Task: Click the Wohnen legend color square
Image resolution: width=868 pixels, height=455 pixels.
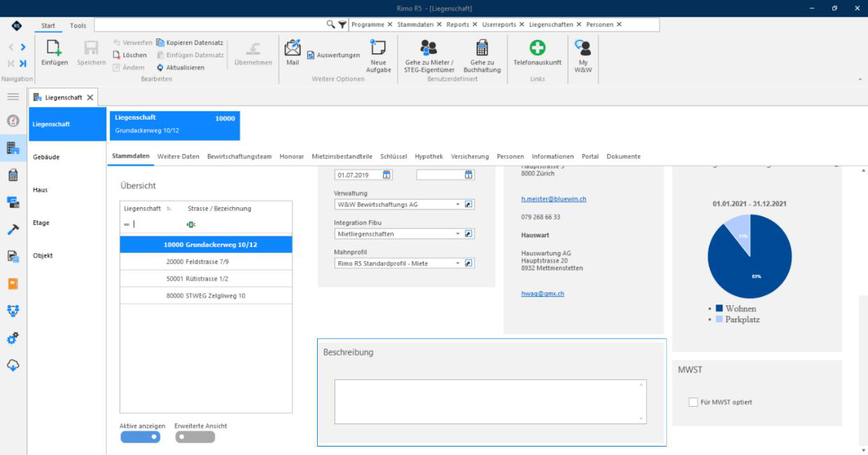Action: [719, 309]
